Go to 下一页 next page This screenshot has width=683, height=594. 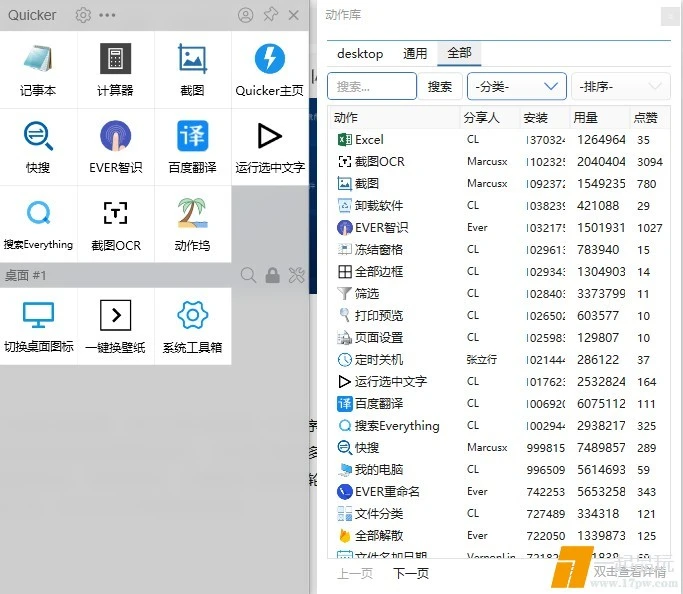point(411,573)
